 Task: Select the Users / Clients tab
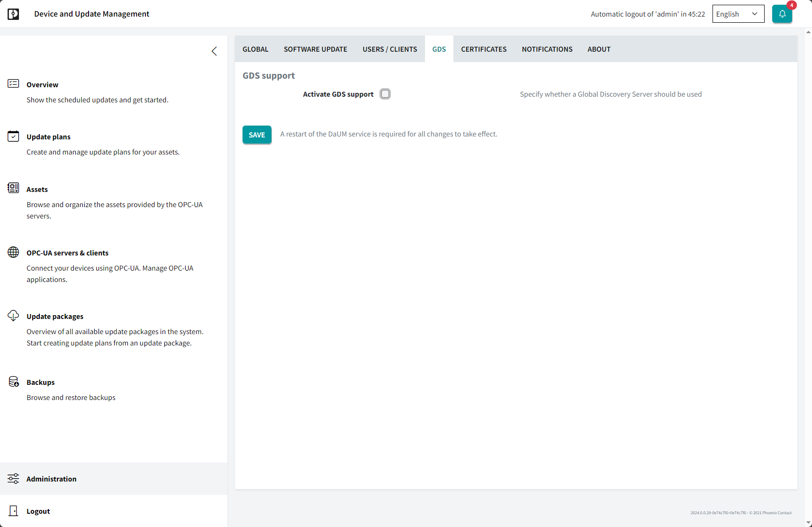(x=389, y=49)
